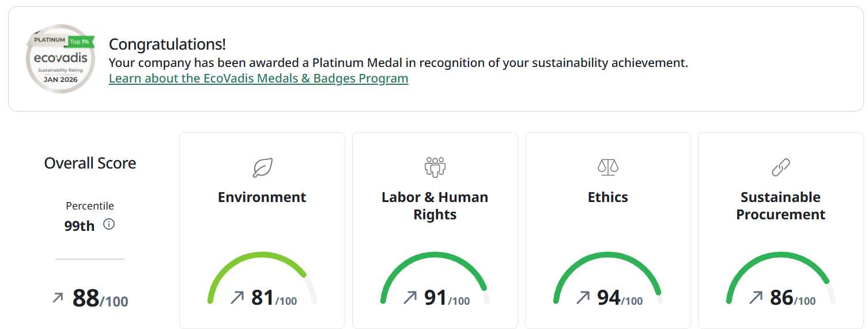Image resolution: width=868 pixels, height=329 pixels.
Task: Click the percentile info icon
Action: click(109, 225)
